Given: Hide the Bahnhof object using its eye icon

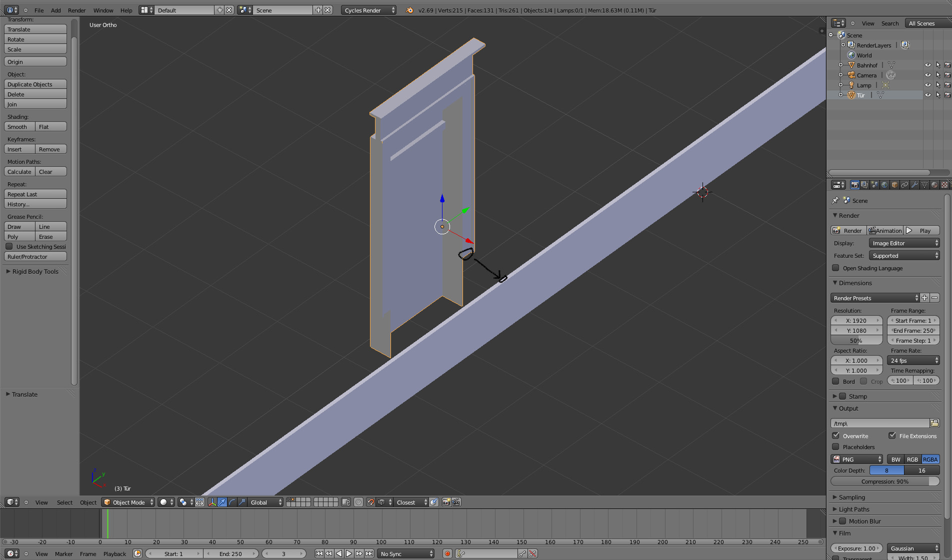Looking at the screenshot, I should tap(928, 65).
